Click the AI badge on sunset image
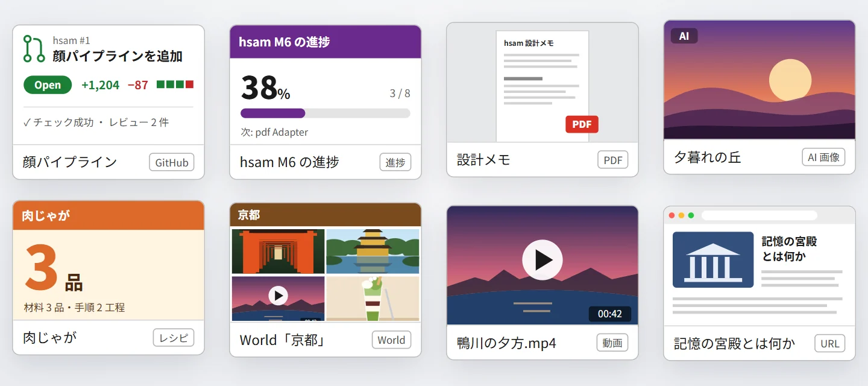This screenshot has height=386, width=868. click(684, 36)
